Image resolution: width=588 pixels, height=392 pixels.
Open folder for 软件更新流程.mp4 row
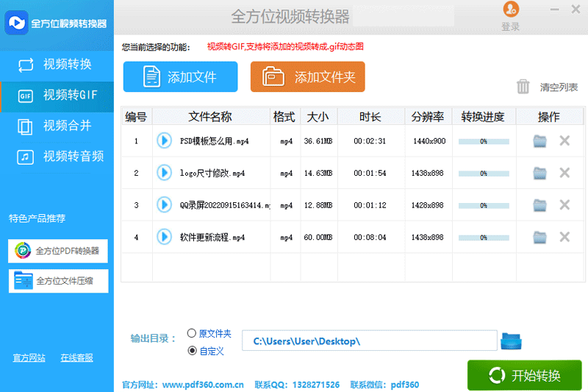[x=540, y=237]
